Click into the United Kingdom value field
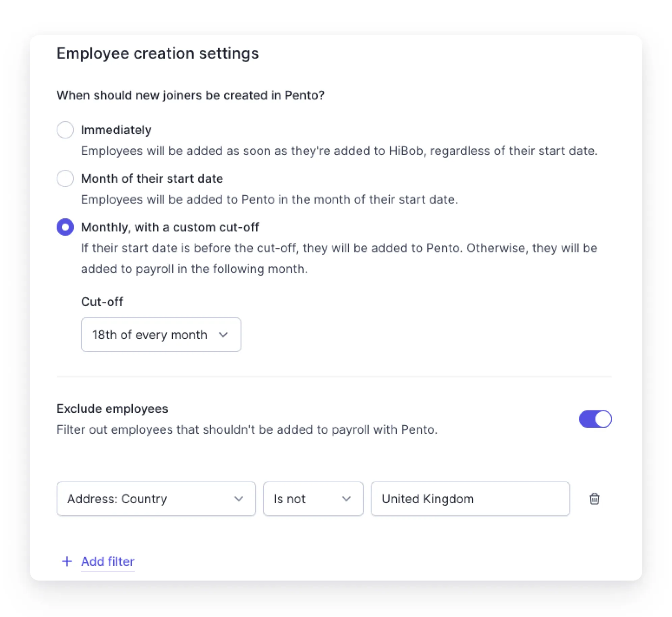Image resolution: width=672 pixels, height=617 pixels. click(470, 499)
